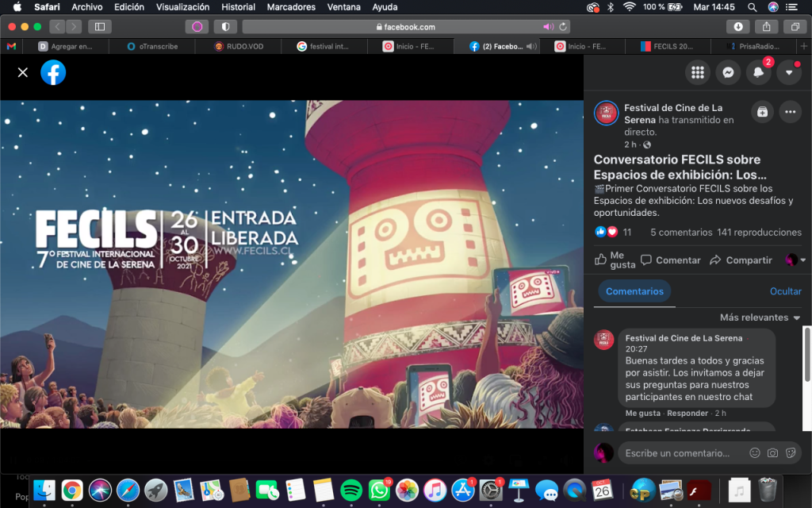Reload the page with the refresh icon

coord(563,26)
